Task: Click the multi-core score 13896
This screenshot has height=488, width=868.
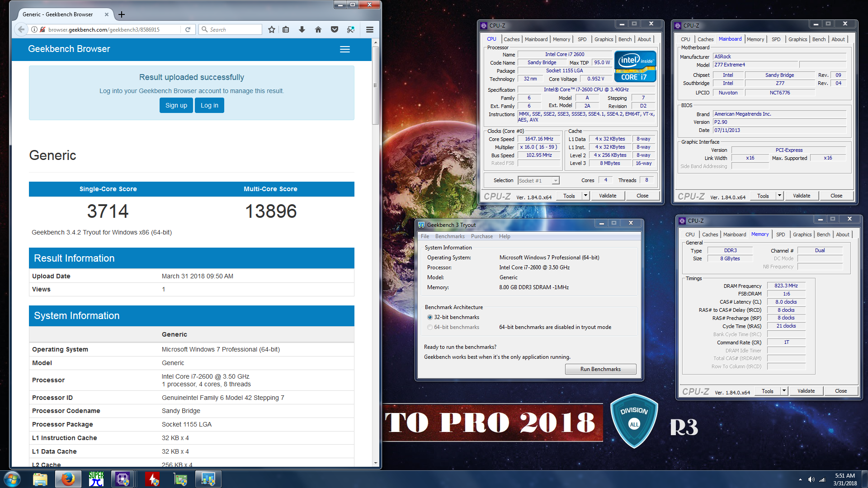Action: pos(271,211)
